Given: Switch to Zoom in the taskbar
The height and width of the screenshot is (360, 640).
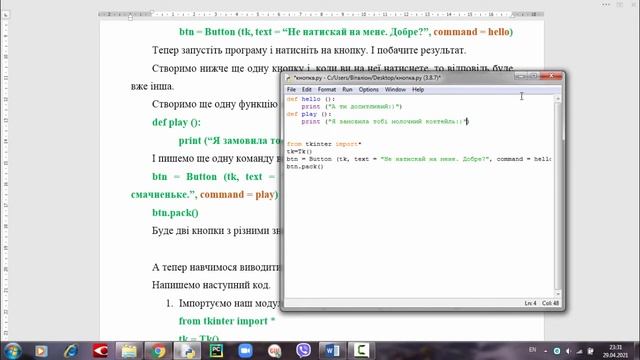Looking at the screenshot, I should [x=245, y=351].
